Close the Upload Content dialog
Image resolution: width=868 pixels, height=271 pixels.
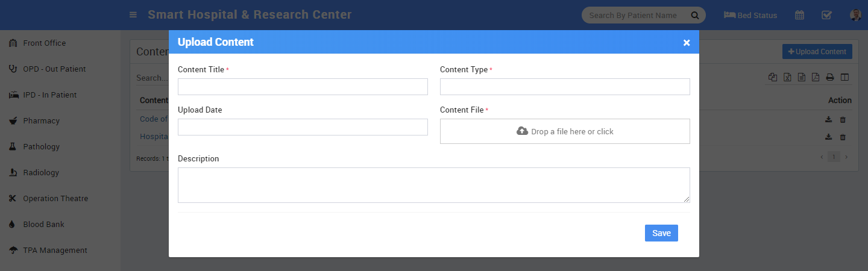coord(686,43)
